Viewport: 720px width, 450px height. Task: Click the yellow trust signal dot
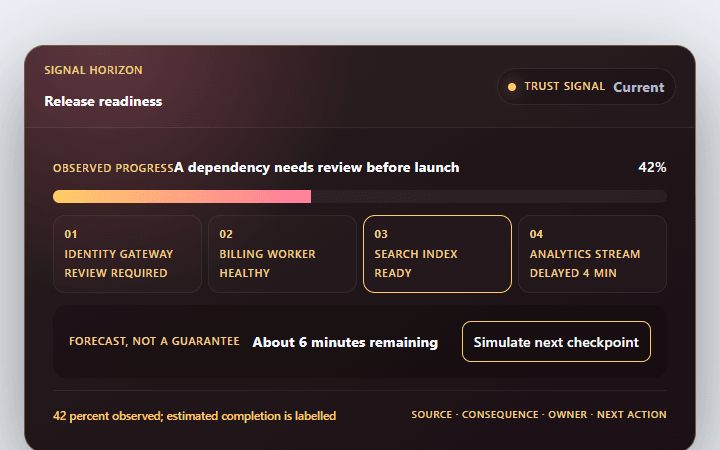click(x=512, y=87)
